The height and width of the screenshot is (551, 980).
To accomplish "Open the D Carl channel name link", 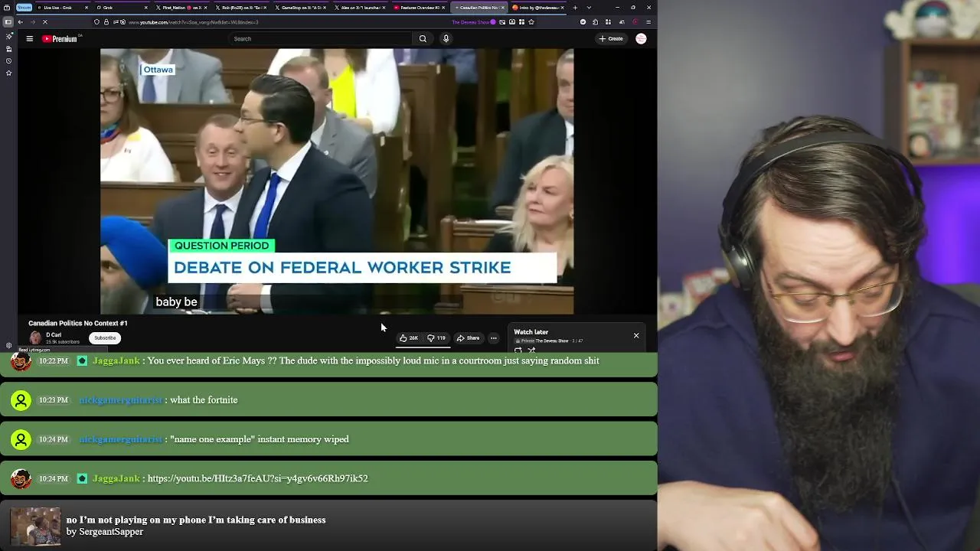I will [x=54, y=334].
